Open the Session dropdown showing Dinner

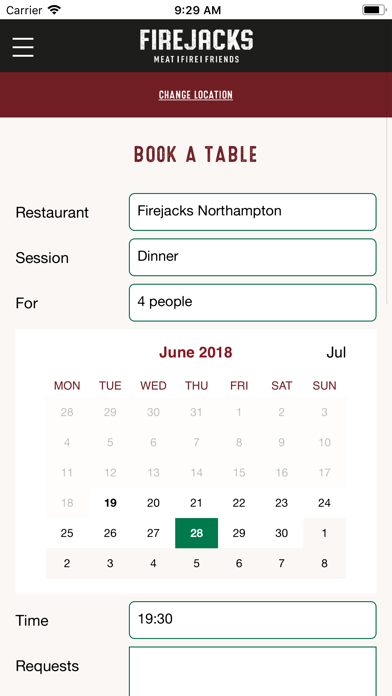coord(253,257)
